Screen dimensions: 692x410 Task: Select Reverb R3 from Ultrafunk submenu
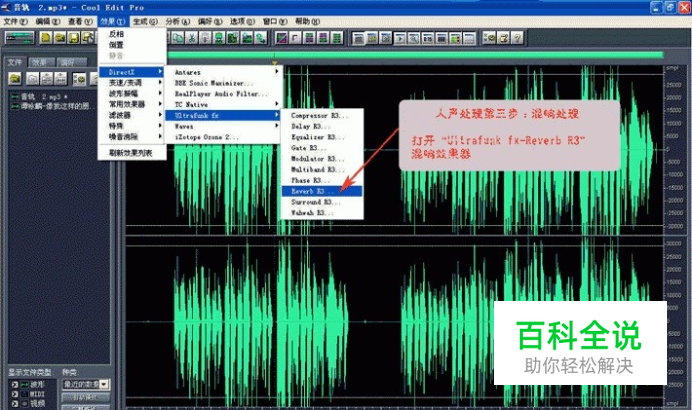[x=322, y=191]
